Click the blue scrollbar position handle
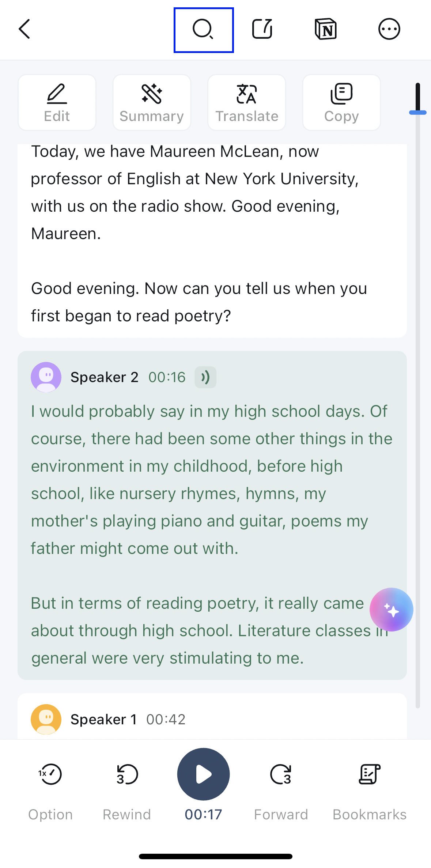The width and height of the screenshot is (431, 868). click(x=418, y=113)
